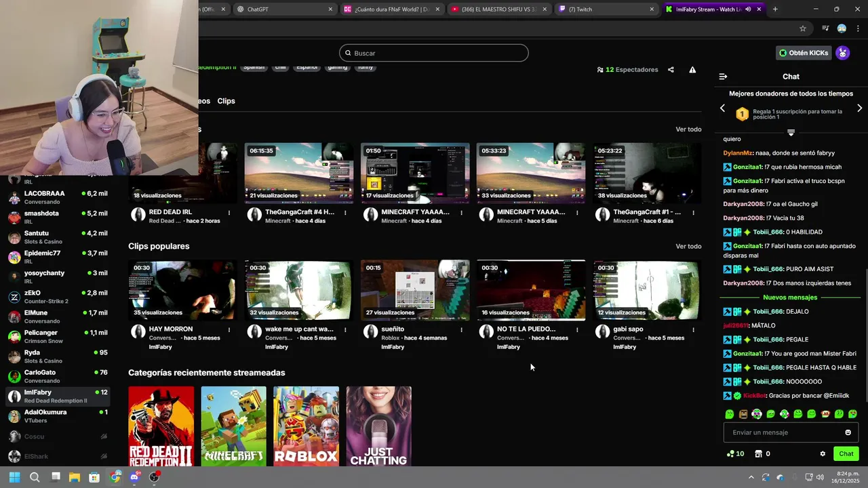868x488 pixels.
Task: Open the Windows Start menu
Action: (x=14, y=477)
